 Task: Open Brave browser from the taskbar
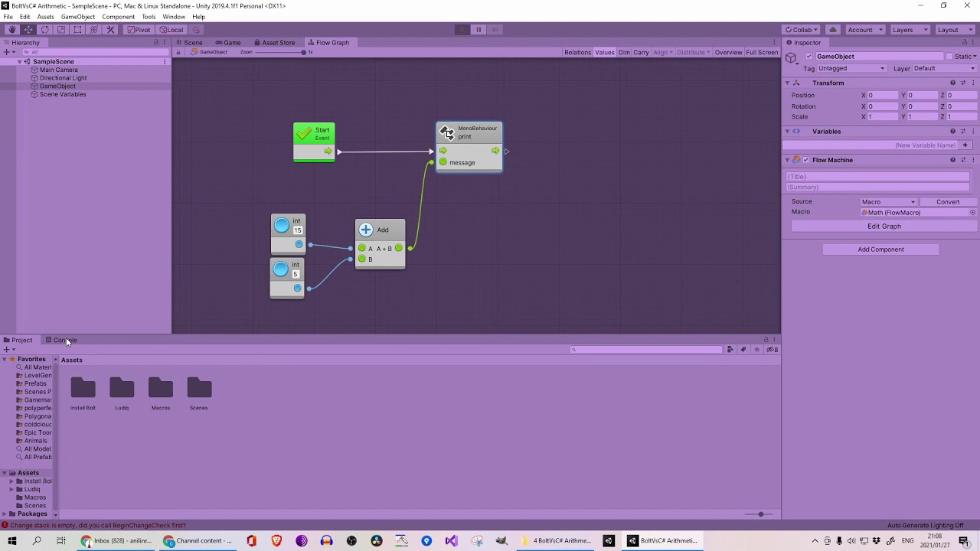[276, 541]
